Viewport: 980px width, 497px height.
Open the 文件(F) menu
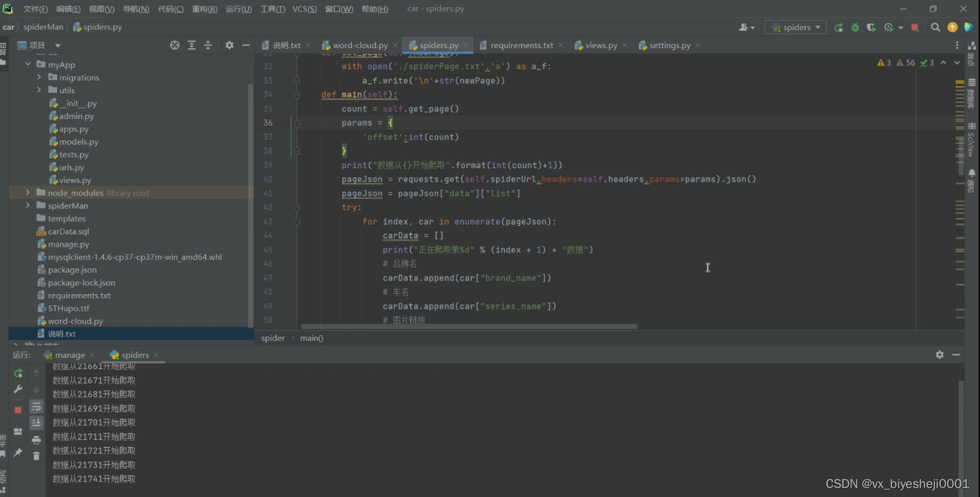point(35,9)
